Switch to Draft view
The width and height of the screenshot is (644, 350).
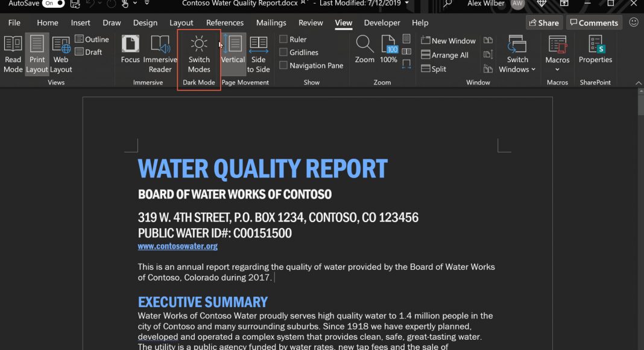pyautogui.click(x=89, y=52)
